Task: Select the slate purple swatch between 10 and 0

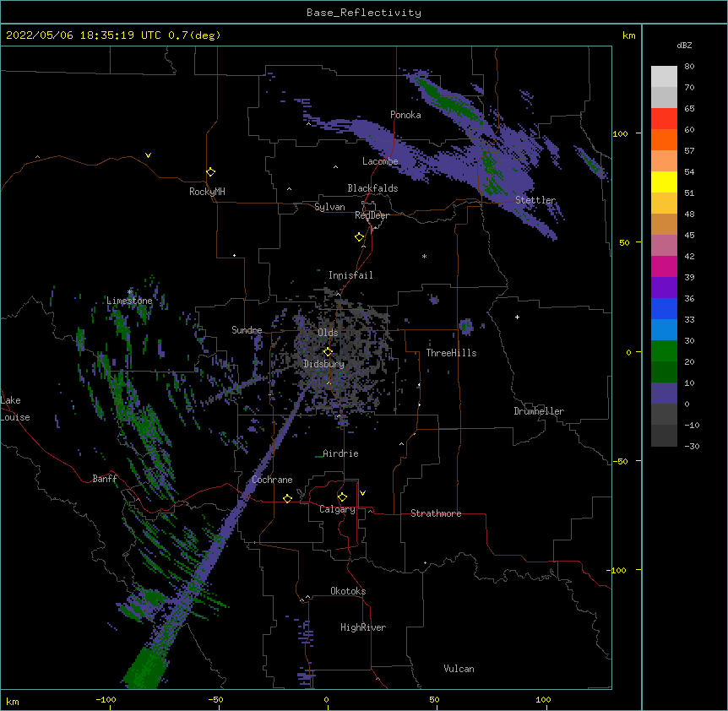Action: pyautogui.click(x=664, y=393)
